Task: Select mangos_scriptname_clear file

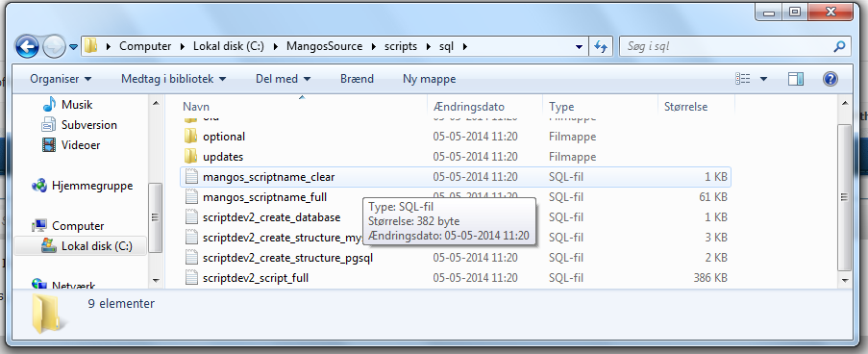Action: tap(268, 177)
